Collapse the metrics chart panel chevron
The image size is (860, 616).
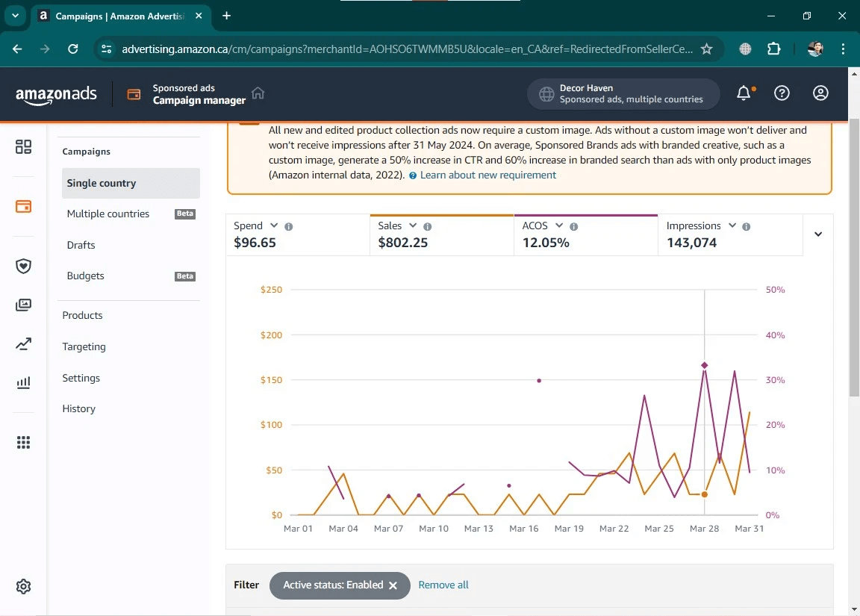point(818,234)
